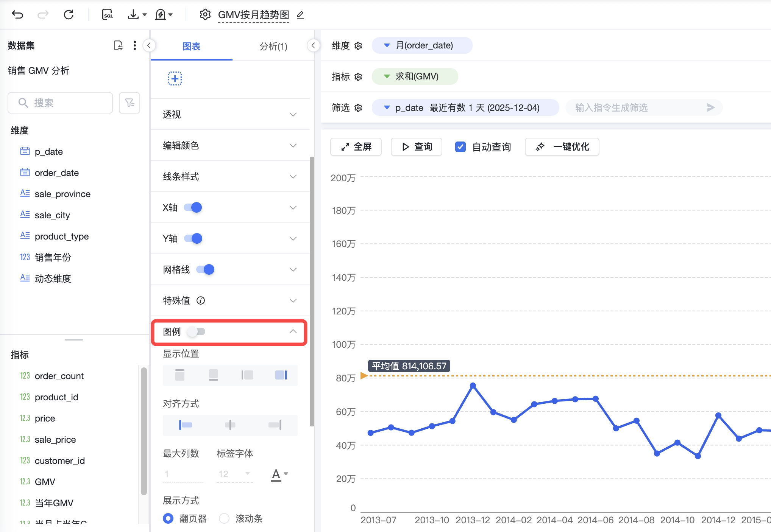Screen dimensions: 771x532
Task: Expand the 透视 section
Action: [x=293, y=115]
